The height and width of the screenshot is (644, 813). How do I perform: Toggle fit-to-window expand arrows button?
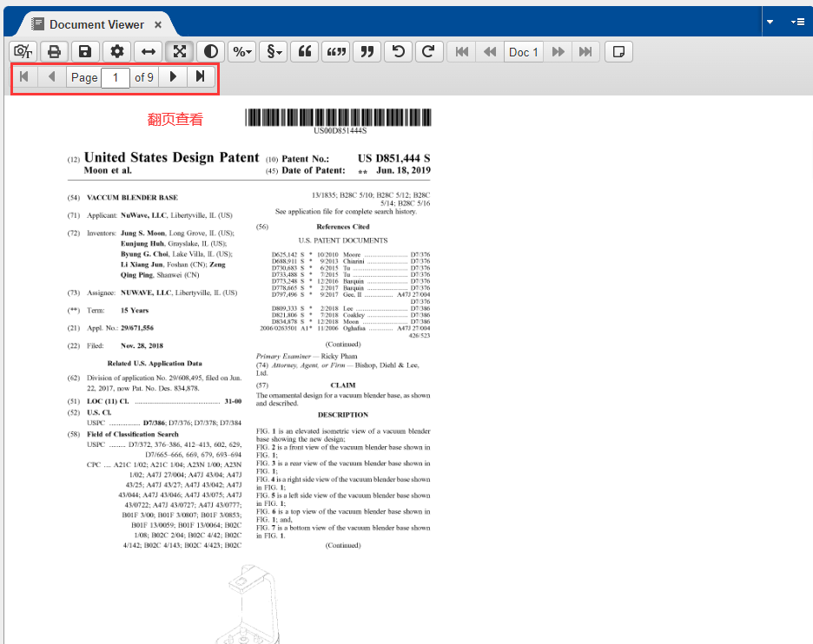pos(180,52)
